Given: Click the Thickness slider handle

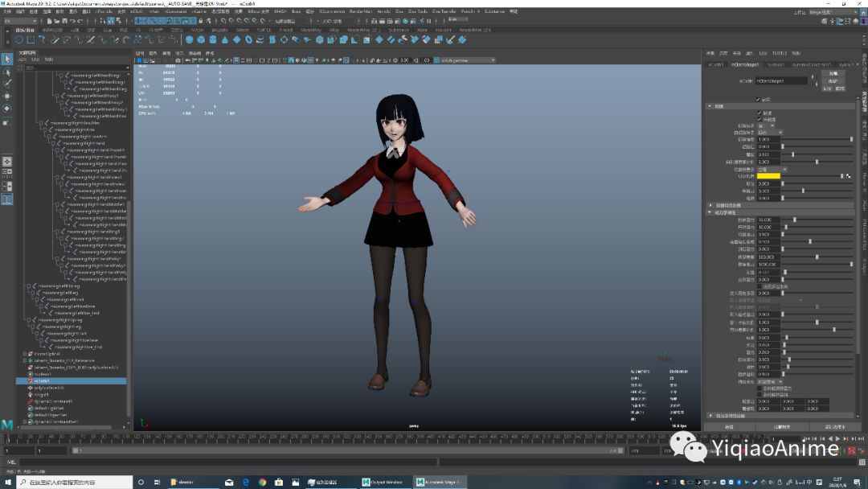Looking at the screenshot, I should [792, 154].
